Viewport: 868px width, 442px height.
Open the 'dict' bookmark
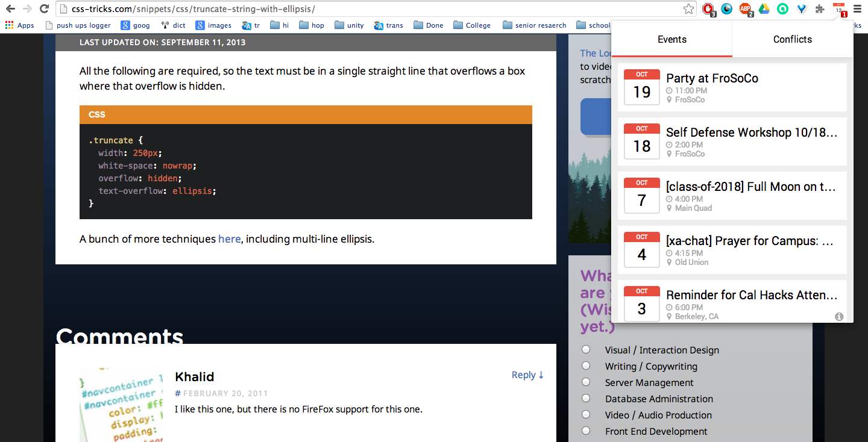click(173, 25)
